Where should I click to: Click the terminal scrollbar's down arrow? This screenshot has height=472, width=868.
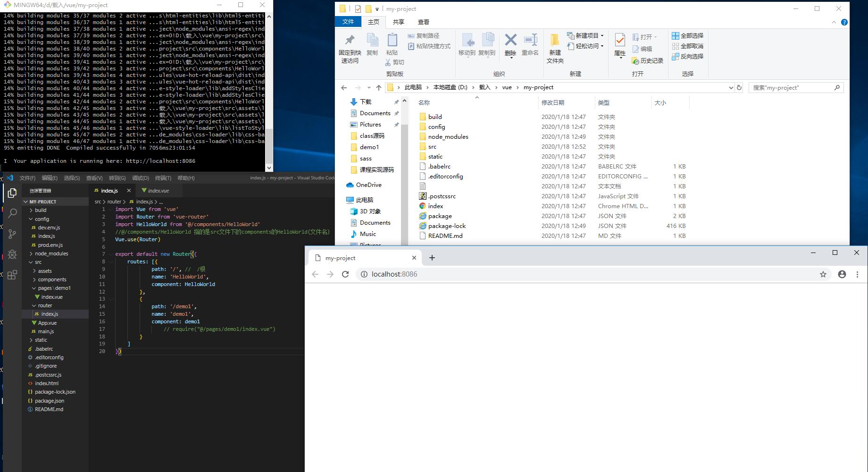pyautogui.click(x=269, y=168)
